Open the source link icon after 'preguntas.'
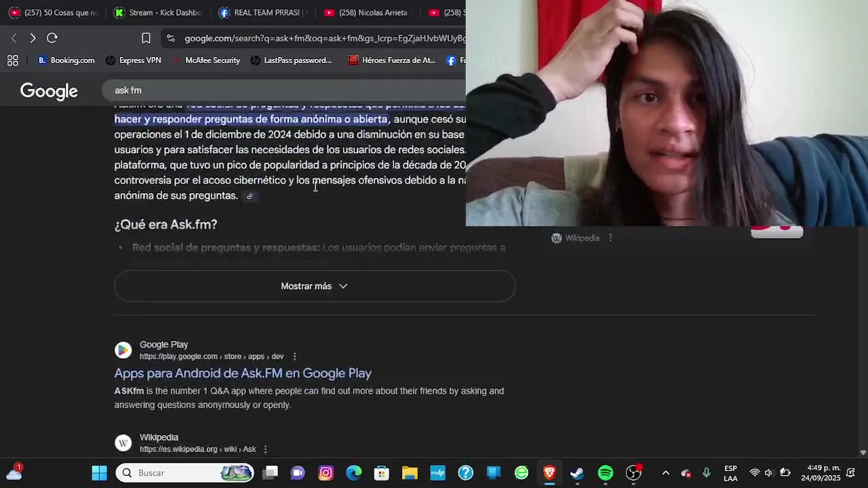868x488 pixels. [x=250, y=197]
